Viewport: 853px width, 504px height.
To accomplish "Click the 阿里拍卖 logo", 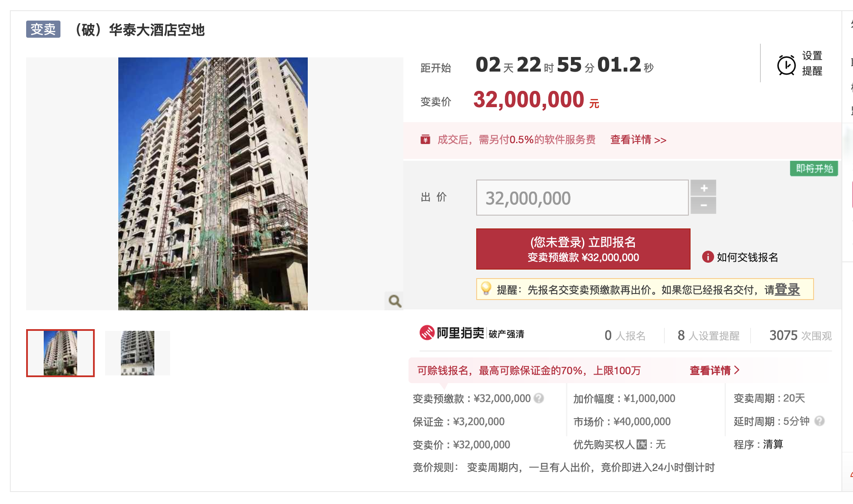I will [452, 333].
